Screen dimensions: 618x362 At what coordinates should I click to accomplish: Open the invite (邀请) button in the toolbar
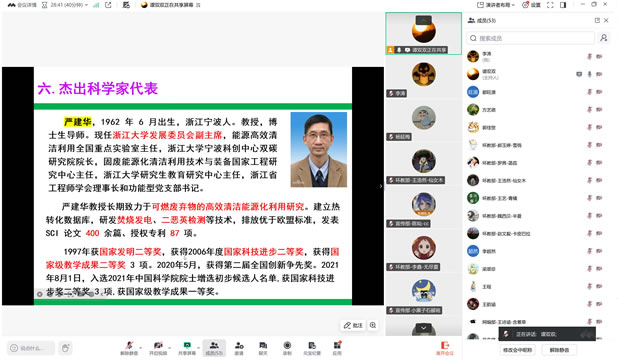point(239,348)
